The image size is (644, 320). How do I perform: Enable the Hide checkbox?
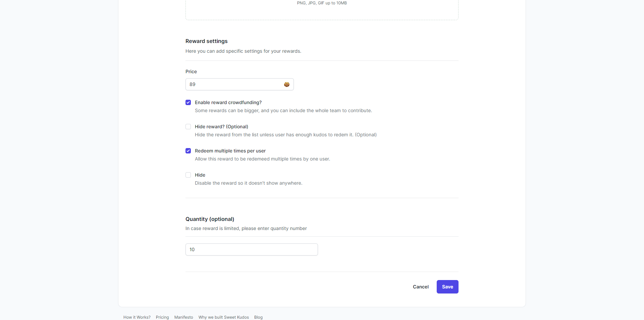coord(188,175)
